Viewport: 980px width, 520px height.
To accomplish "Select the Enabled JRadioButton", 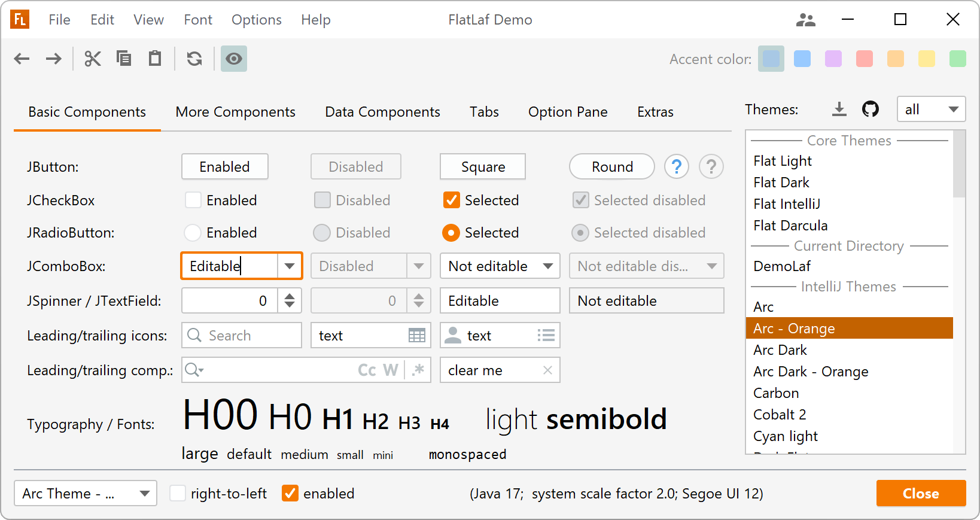I will click(x=193, y=232).
